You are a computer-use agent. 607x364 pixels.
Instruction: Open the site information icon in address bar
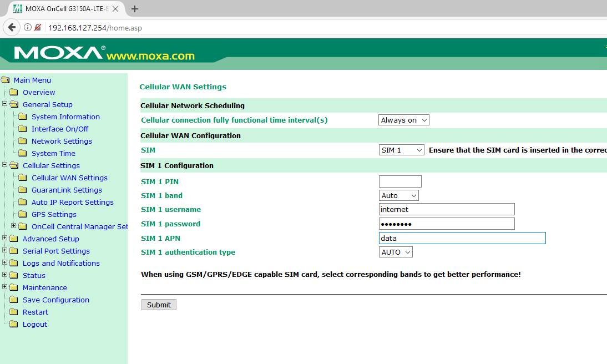click(28, 28)
